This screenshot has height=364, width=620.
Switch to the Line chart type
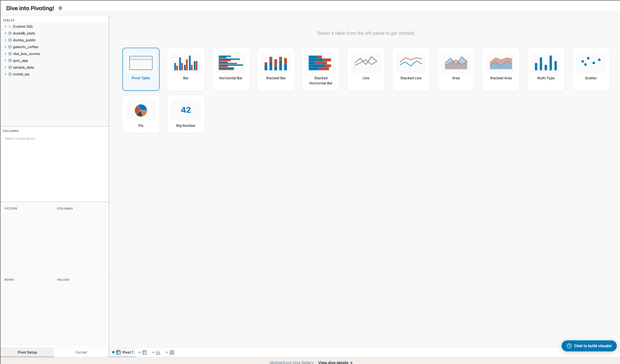click(x=366, y=69)
